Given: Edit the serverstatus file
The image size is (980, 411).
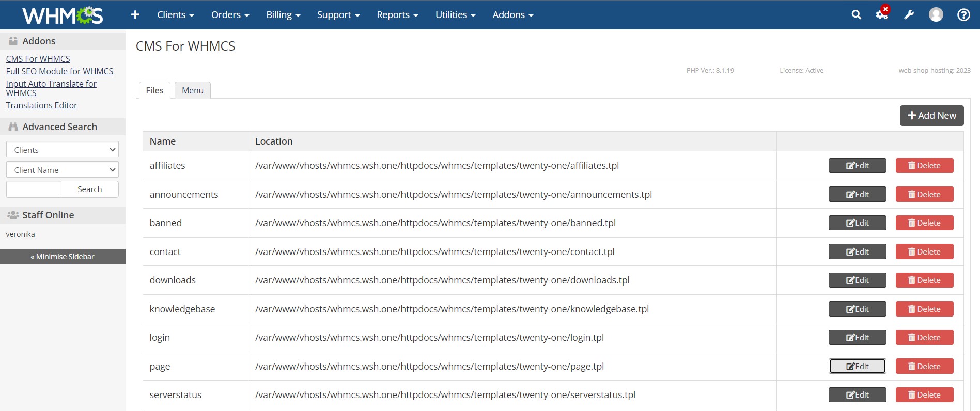Looking at the screenshot, I should click(857, 395).
